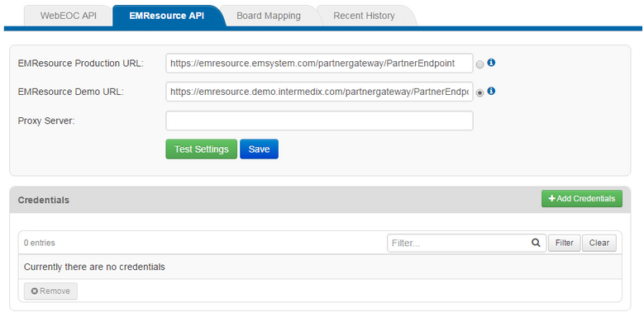Focus the Proxy Server input field
The image size is (644, 317).
pyautogui.click(x=319, y=121)
